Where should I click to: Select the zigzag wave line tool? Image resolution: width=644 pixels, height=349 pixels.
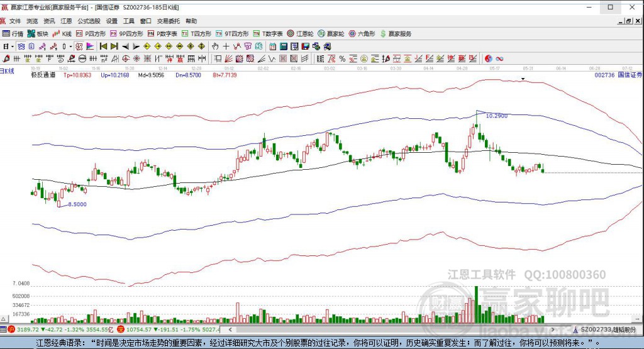[272, 58]
